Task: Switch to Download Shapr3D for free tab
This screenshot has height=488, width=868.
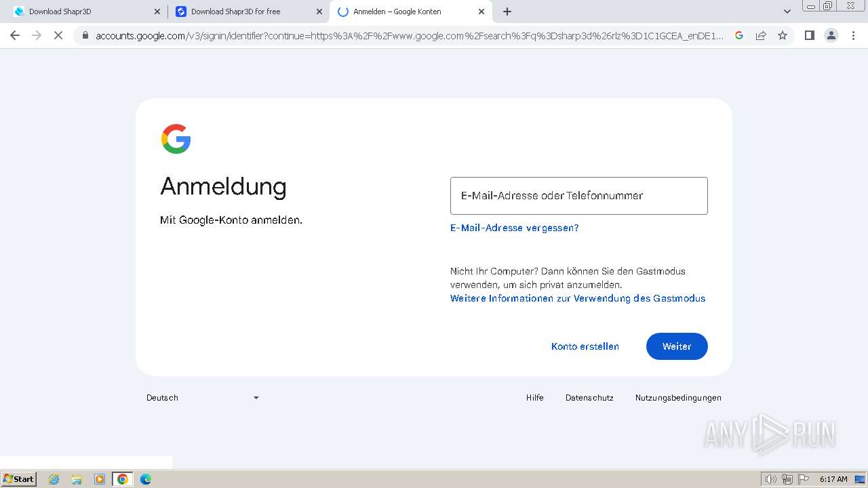Action: tap(248, 12)
